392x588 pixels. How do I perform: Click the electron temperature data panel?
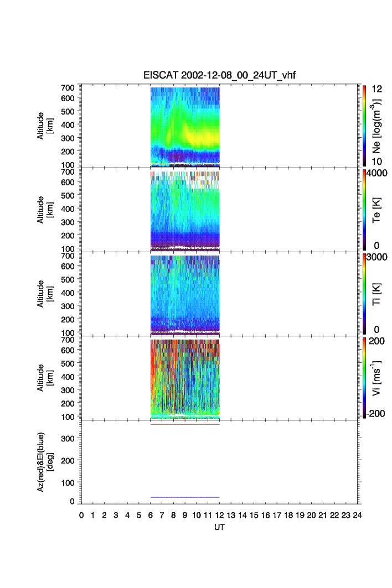185,210
